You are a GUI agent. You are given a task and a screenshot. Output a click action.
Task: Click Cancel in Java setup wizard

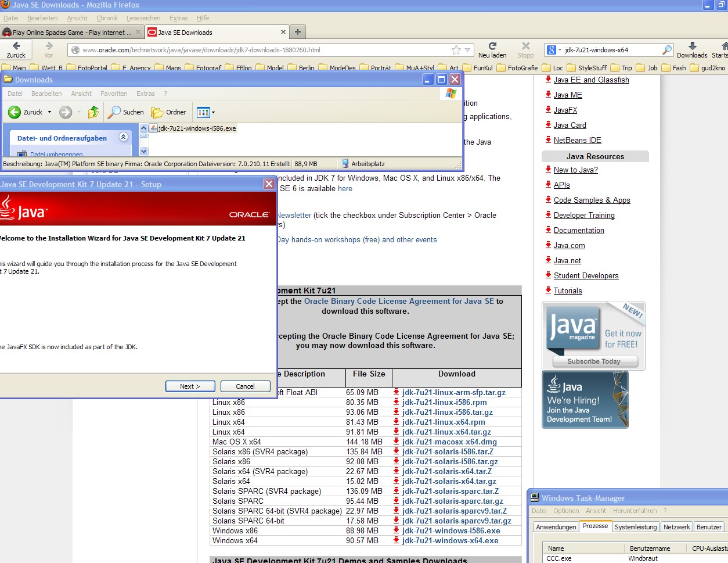point(245,386)
